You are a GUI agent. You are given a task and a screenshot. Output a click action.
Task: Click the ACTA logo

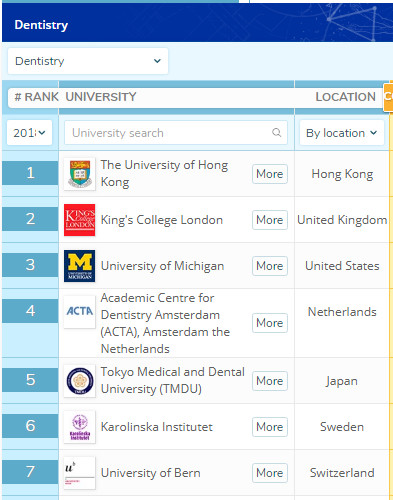coord(79,312)
